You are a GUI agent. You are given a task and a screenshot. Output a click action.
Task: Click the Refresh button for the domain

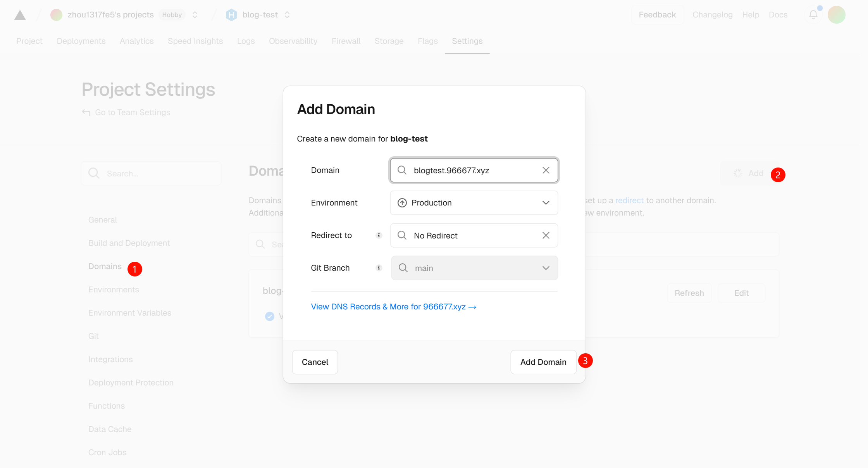pos(689,293)
